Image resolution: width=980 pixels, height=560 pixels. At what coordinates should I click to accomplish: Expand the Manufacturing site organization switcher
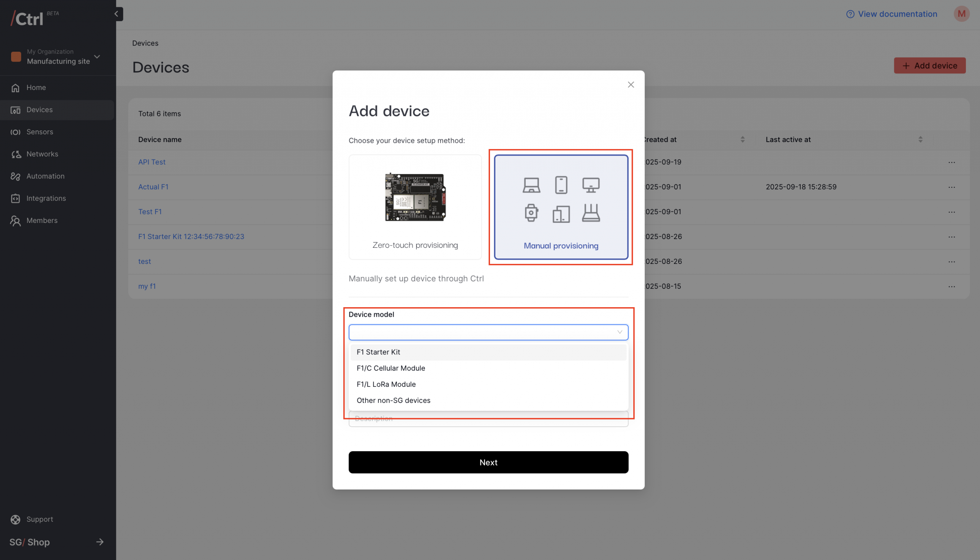97,57
